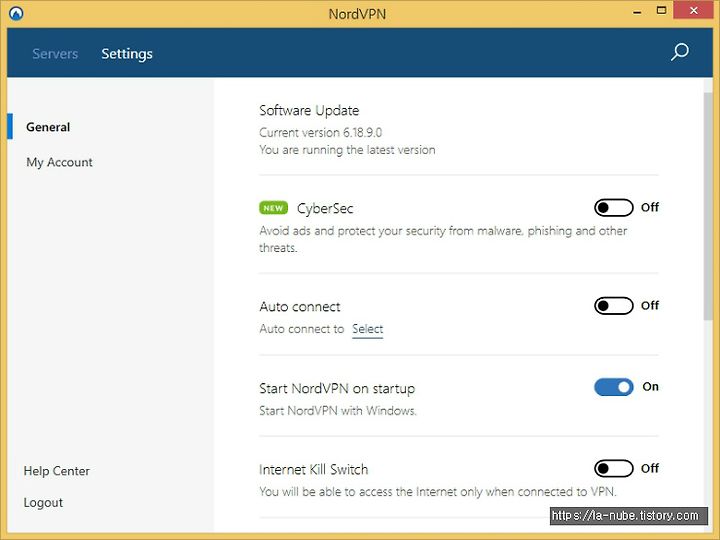Minimize the NordVPN window

637,12
